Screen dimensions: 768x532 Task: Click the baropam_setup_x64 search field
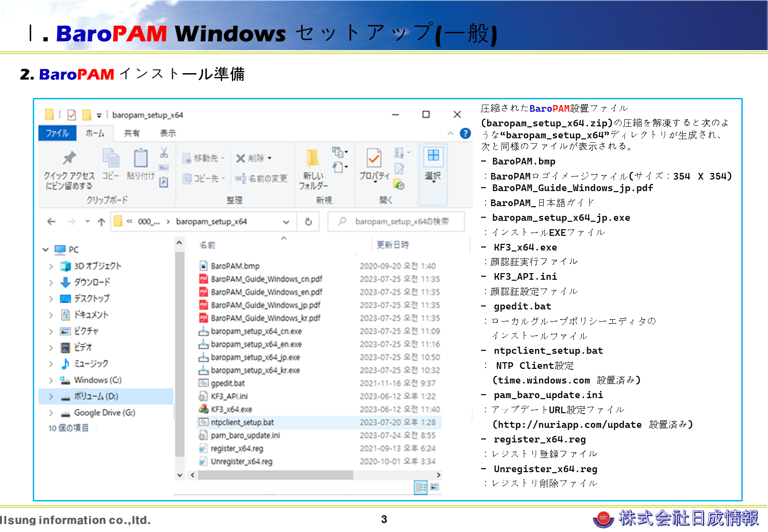tap(396, 222)
